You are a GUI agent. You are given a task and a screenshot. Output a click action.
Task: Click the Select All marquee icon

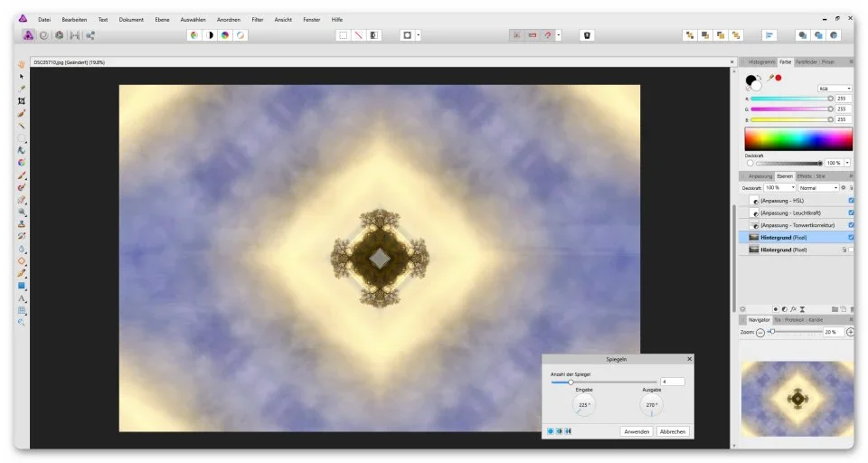(x=344, y=35)
